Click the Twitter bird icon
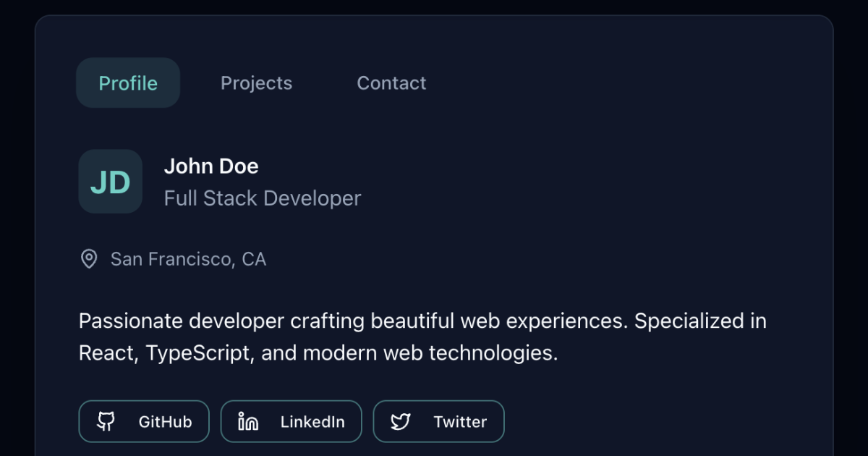 coord(401,421)
